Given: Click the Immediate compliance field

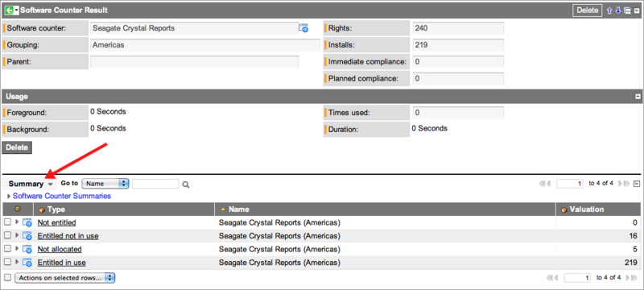Looking at the screenshot, I should [458, 62].
